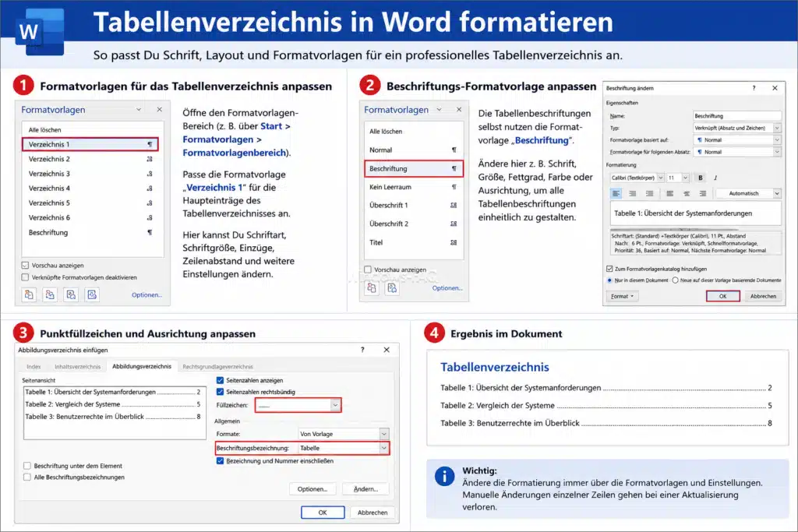Screen dimensions: 798x532
Task: Click the help question mark in Abbildungsverzeichnis einfügen
Action: pyautogui.click(x=362, y=350)
